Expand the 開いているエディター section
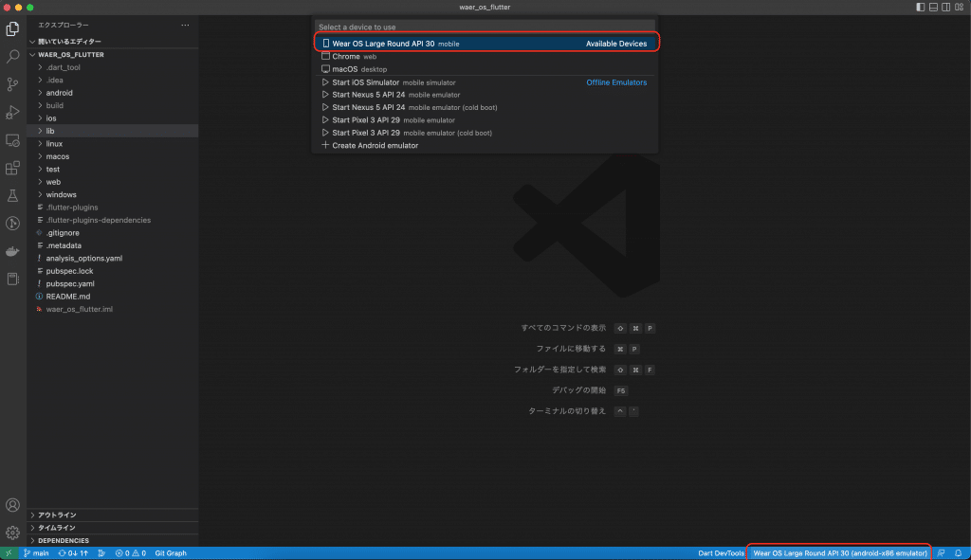The width and height of the screenshot is (971, 560). click(x=113, y=42)
